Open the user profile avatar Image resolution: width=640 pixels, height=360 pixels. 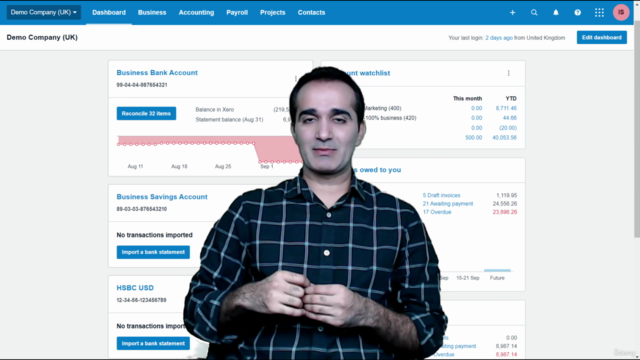click(x=621, y=12)
